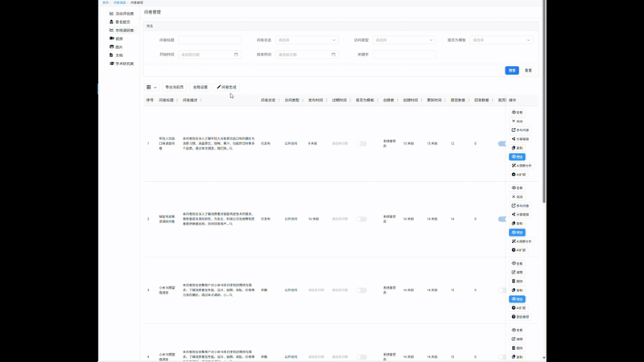
Task: Click the page vertical scrollbar thumb
Action: (x=544, y=101)
